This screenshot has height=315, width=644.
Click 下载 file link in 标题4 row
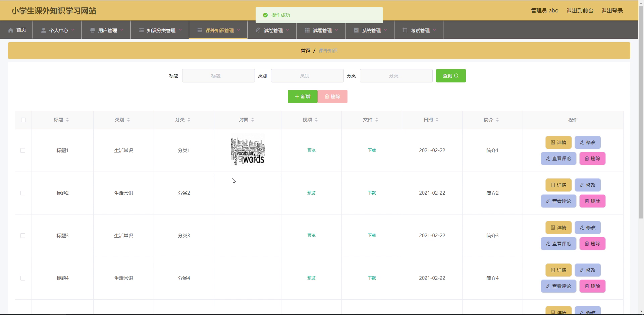(372, 278)
